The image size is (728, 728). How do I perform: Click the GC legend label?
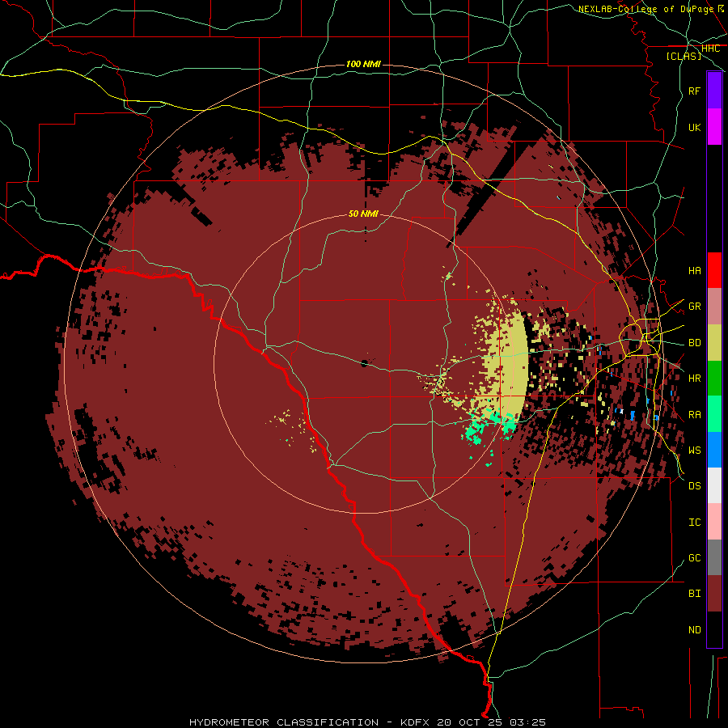[x=694, y=557]
